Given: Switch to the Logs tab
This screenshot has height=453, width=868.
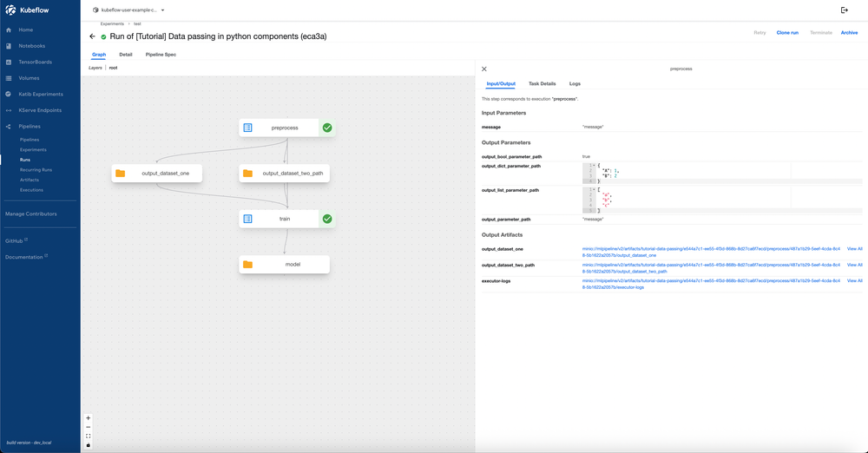Looking at the screenshot, I should [x=575, y=83].
